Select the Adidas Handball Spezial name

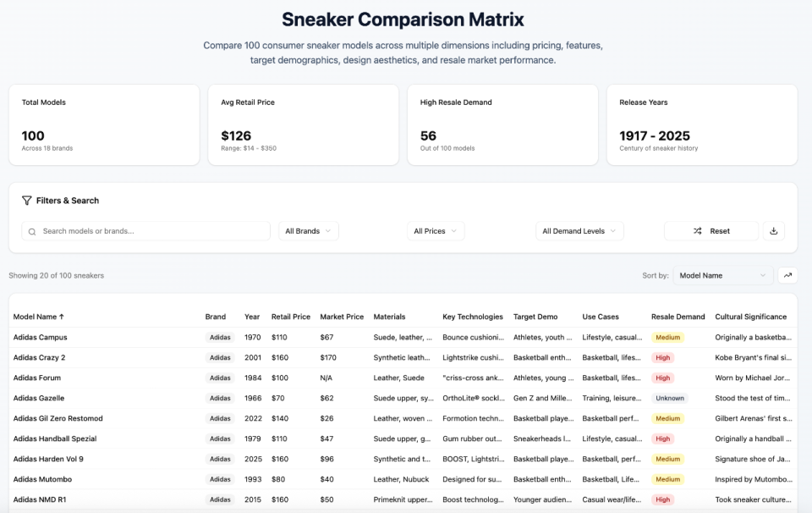coord(55,439)
